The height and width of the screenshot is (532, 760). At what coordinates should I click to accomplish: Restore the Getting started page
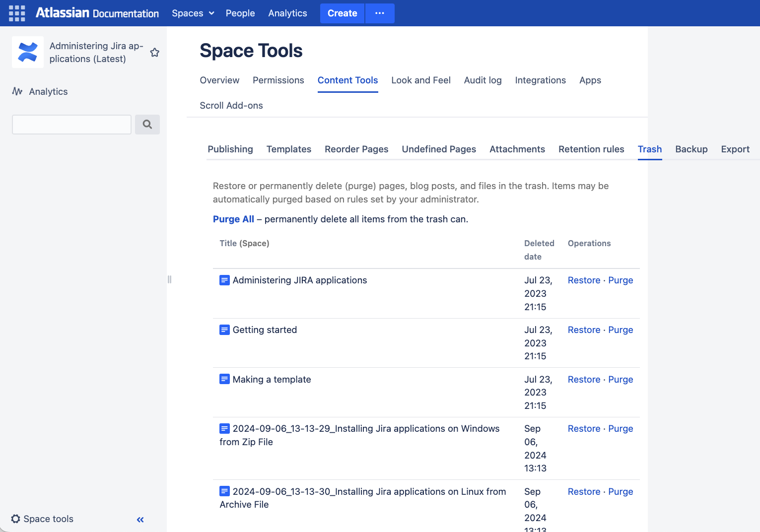click(x=584, y=330)
